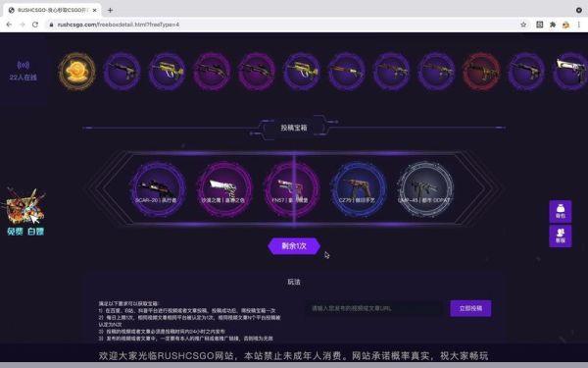Click the 立即投稿 submit button
Screen dimensions: 588x368
tap(470, 308)
